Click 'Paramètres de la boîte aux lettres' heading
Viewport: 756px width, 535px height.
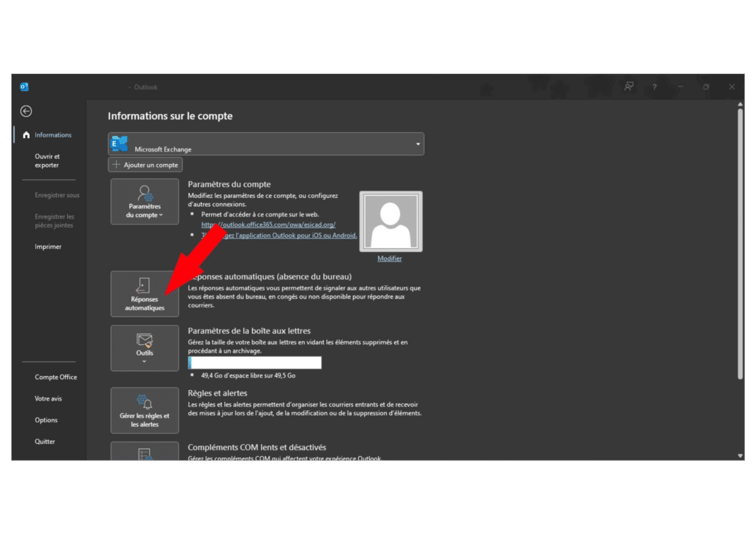(250, 331)
